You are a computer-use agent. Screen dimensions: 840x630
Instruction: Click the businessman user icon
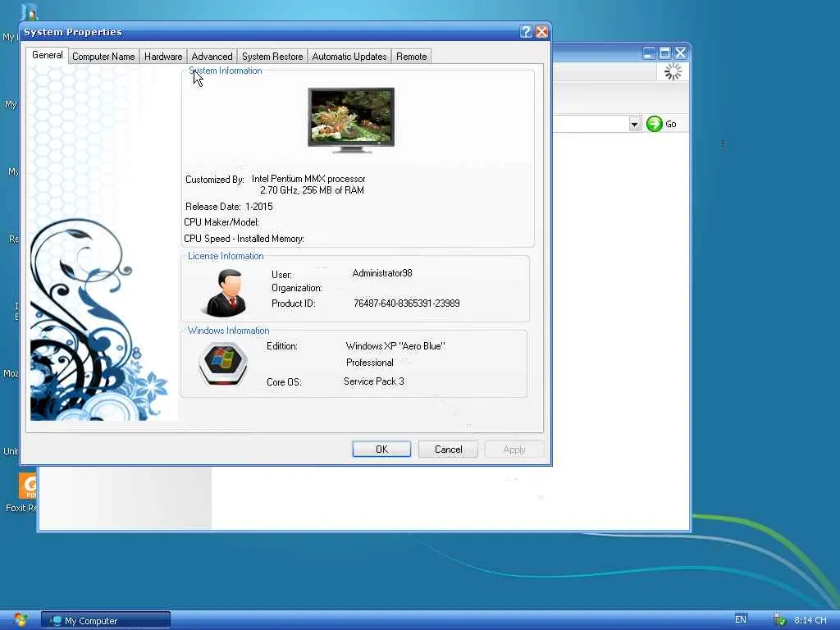tap(226, 293)
